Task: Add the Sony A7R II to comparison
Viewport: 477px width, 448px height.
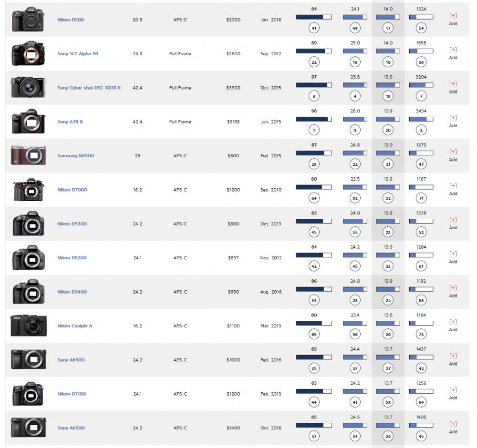Action: pos(453,121)
